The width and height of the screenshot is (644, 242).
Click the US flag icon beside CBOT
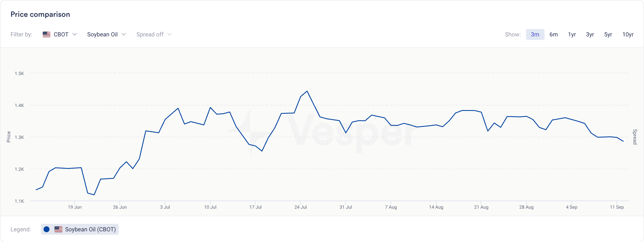[x=46, y=34]
